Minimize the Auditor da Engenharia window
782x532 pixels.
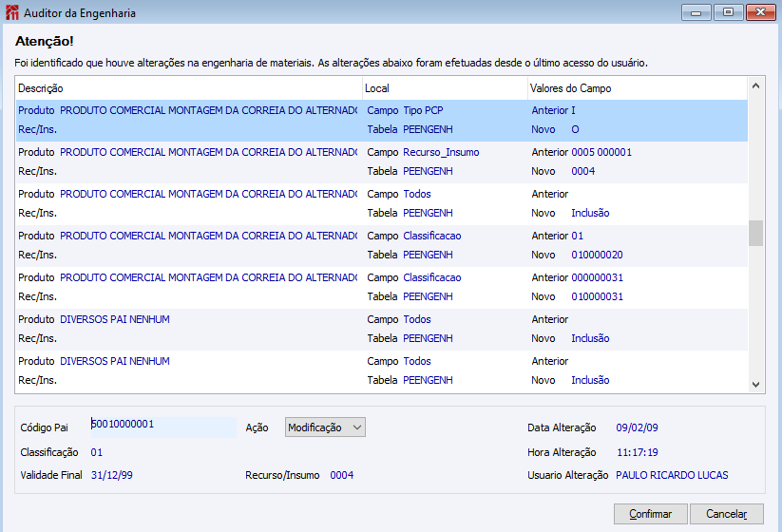pos(696,12)
